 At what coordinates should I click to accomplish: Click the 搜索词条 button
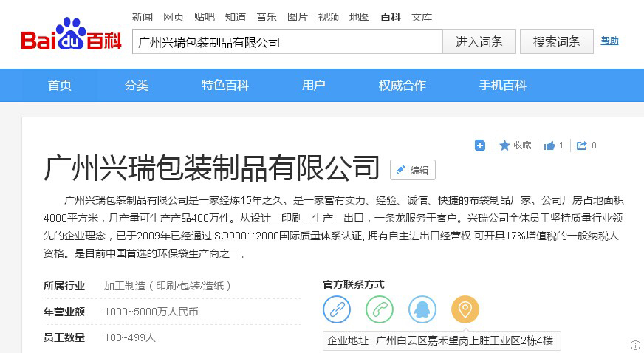(x=557, y=41)
